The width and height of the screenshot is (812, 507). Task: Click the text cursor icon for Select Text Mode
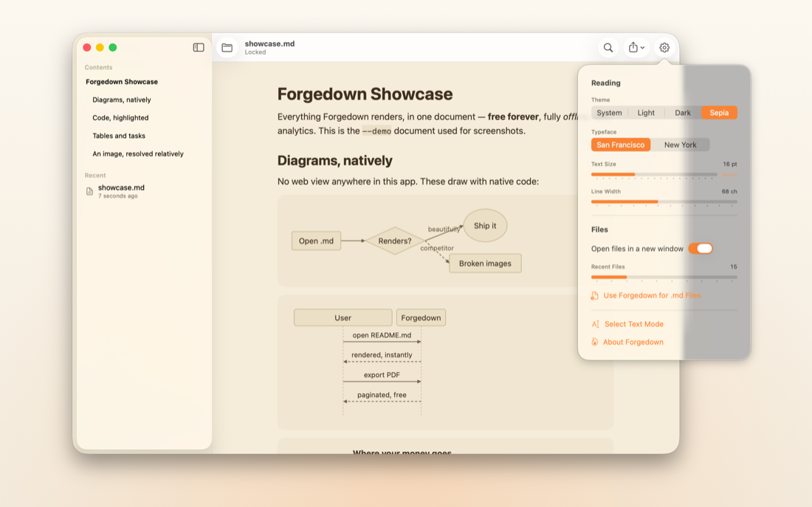(595, 324)
